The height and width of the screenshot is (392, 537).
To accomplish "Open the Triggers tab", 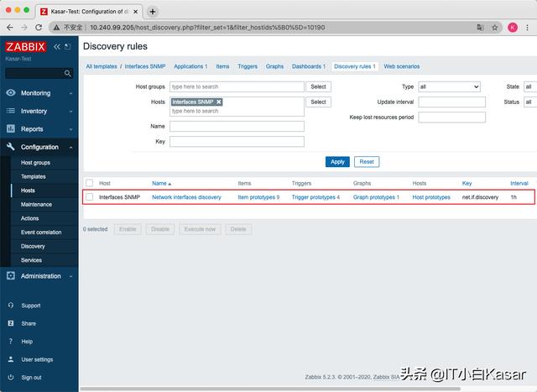I will pos(248,66).
